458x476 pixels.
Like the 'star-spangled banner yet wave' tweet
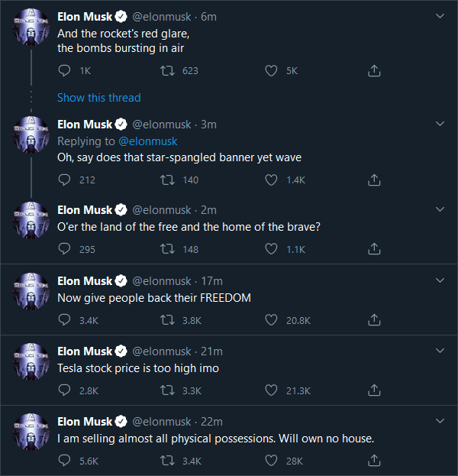click(x=271, y=180)
